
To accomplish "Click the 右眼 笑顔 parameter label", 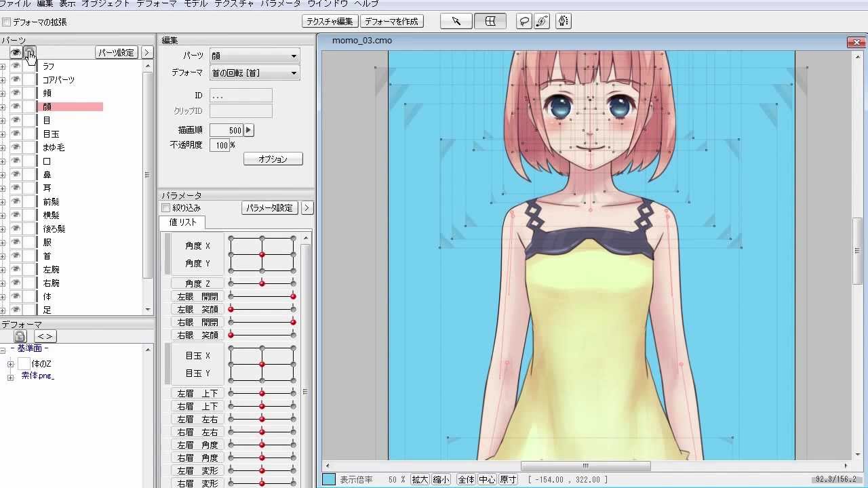I will tap(197, 335).
